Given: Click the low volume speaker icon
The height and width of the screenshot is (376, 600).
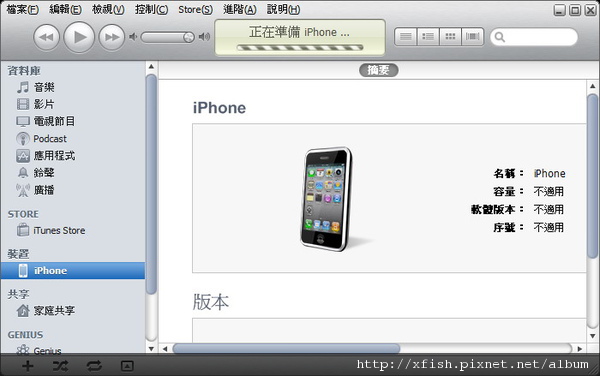Looking at the screenshot, I should pyautogui.click(x=133, y=37).
